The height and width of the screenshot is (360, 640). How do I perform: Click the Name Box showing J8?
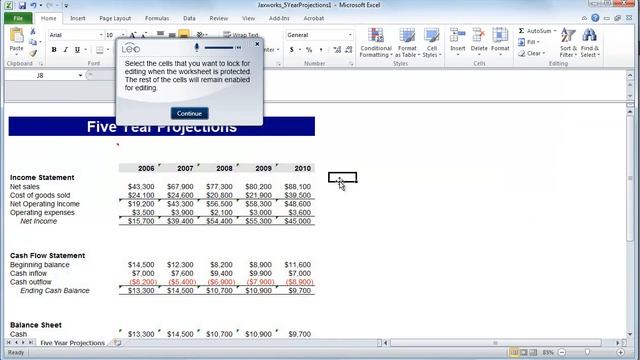40,76
